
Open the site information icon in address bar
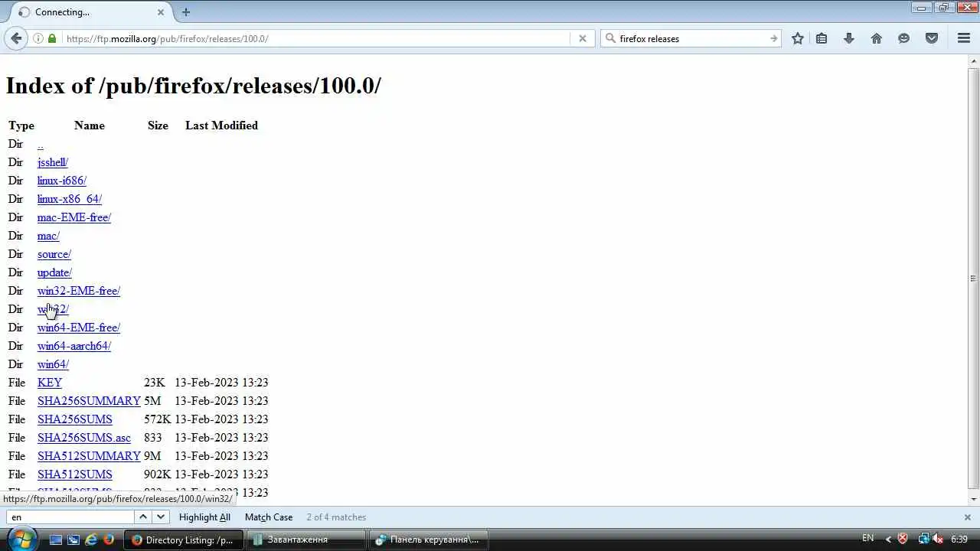tap(38, 38)
